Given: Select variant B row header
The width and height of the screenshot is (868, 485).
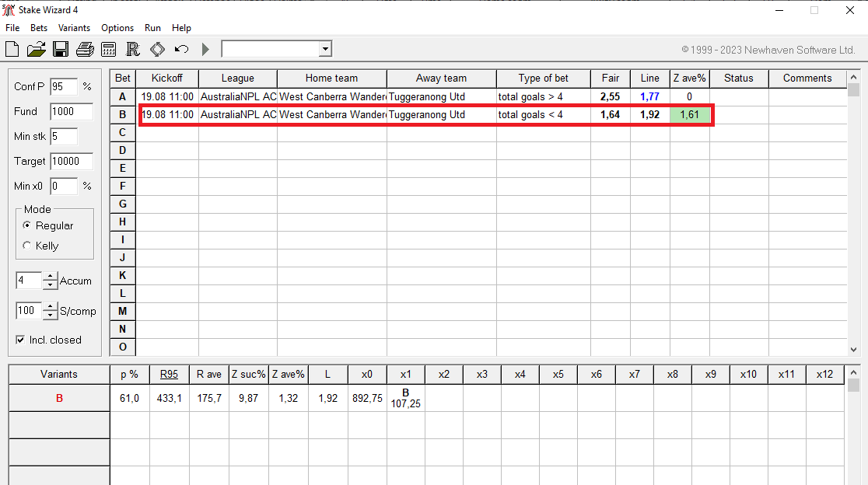Looking at the screenshot, I should tap(59, 398).
